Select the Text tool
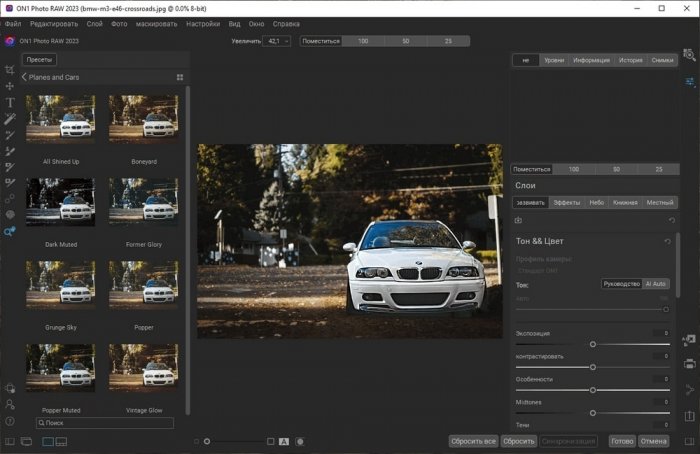Viewport: 700px width, 454px height. [10, 102]
